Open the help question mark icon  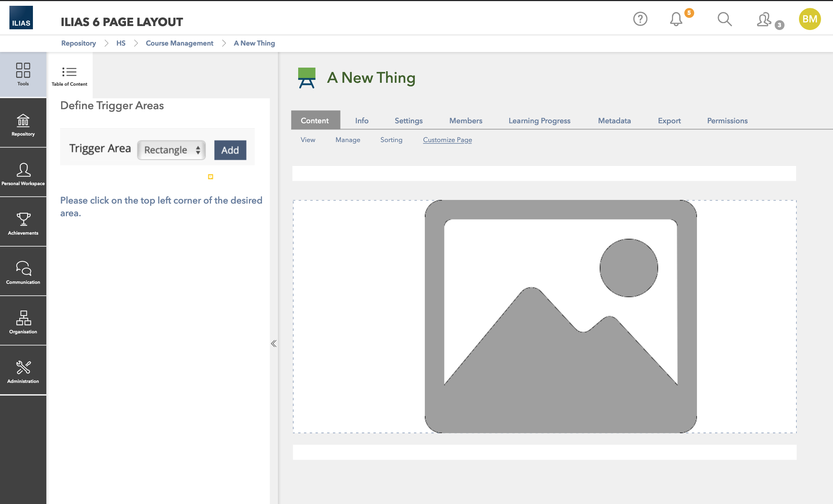(640, 19)
